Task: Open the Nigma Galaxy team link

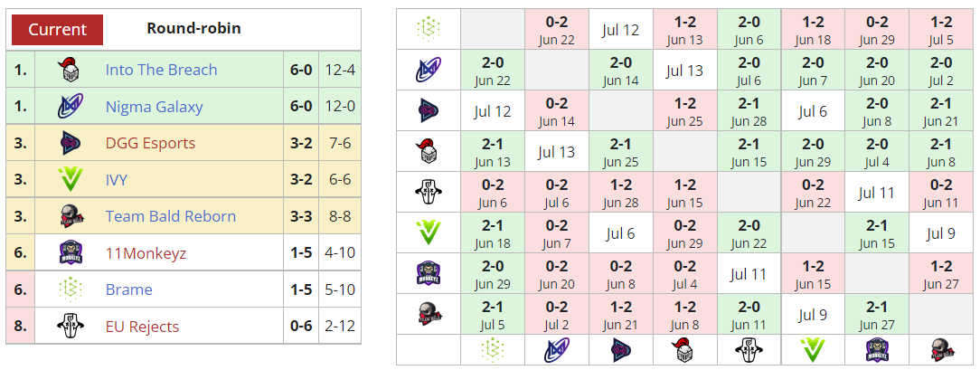Action: point(154,107)
